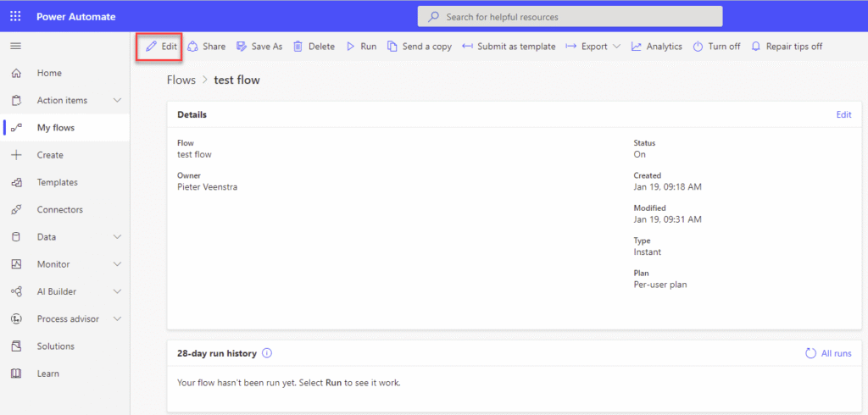Click the Modified date 'Jan 19, 09:31 AM'
Screen dimensions: 868x415
click(668, 219)
